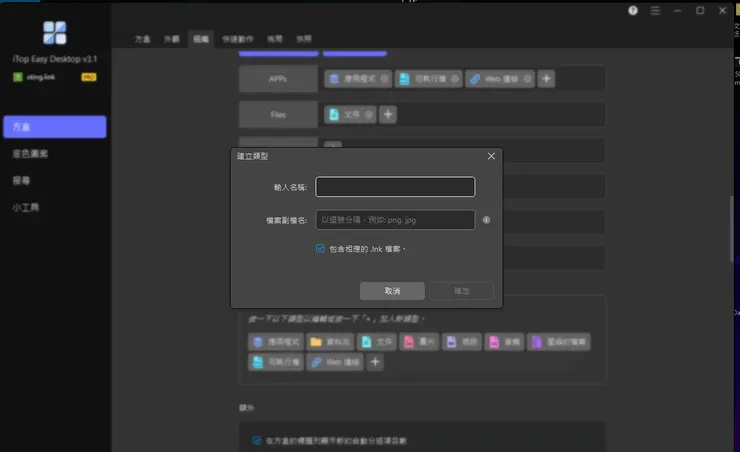Click the 取消 button in the dialog
The height and width of the screenshot is (452, 740).
click(x=392, y=291)
